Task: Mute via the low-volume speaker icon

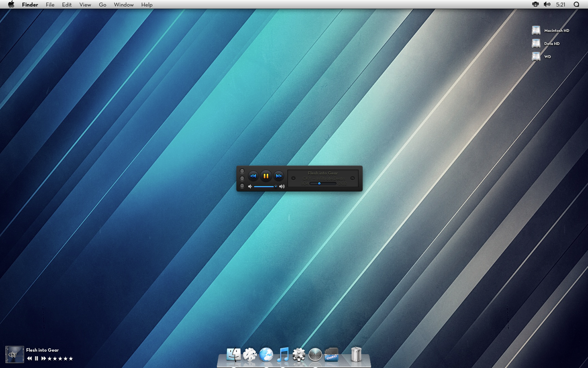Action: coord(250,186)
